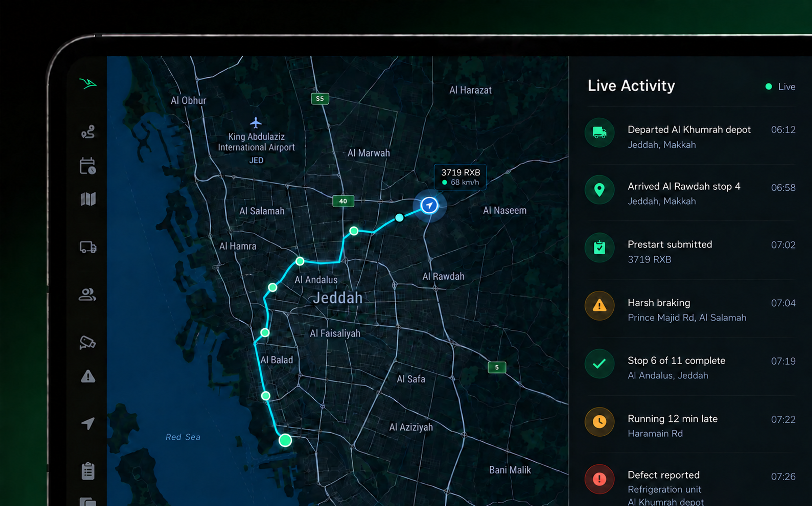
Task: Open the Arrived Al Rawdah stop 4 entry
Action: pyautogui.click(x=690, y=193)
